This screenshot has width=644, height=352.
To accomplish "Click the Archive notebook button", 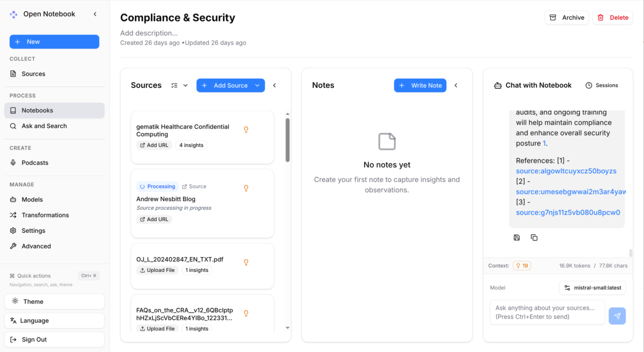I will tap(567, 18).
